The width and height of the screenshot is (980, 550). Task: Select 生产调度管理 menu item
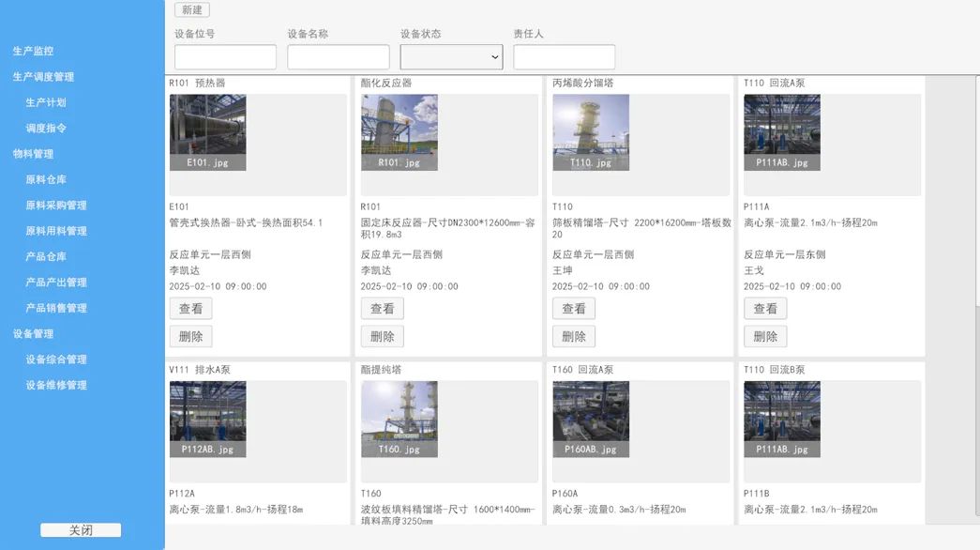tap(43, 76)
